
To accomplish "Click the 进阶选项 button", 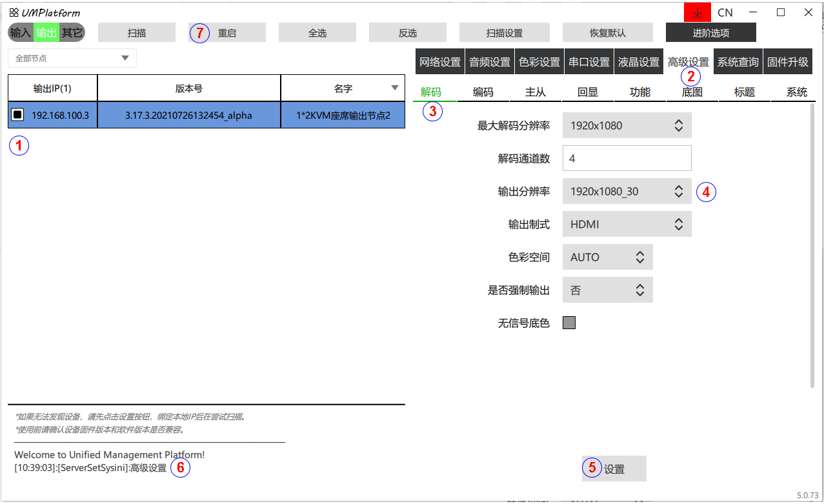I will [710, 33].
